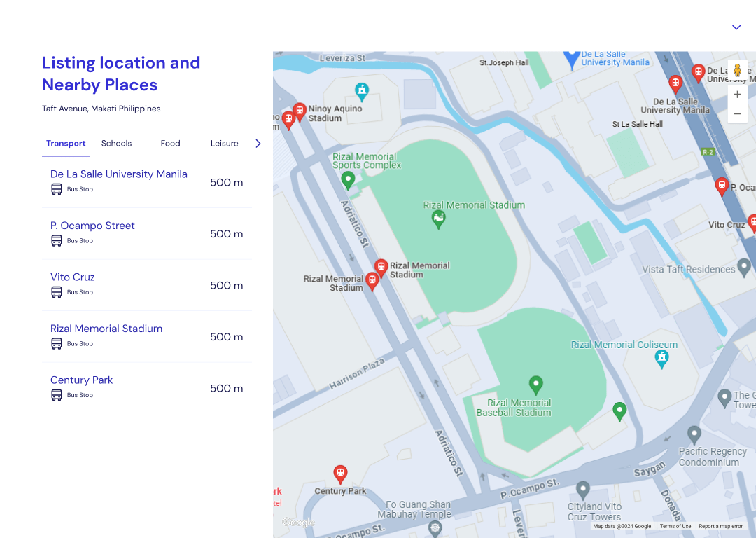Click the Fo Guang Shan Mabuhay Temple marker

[435, 528]
